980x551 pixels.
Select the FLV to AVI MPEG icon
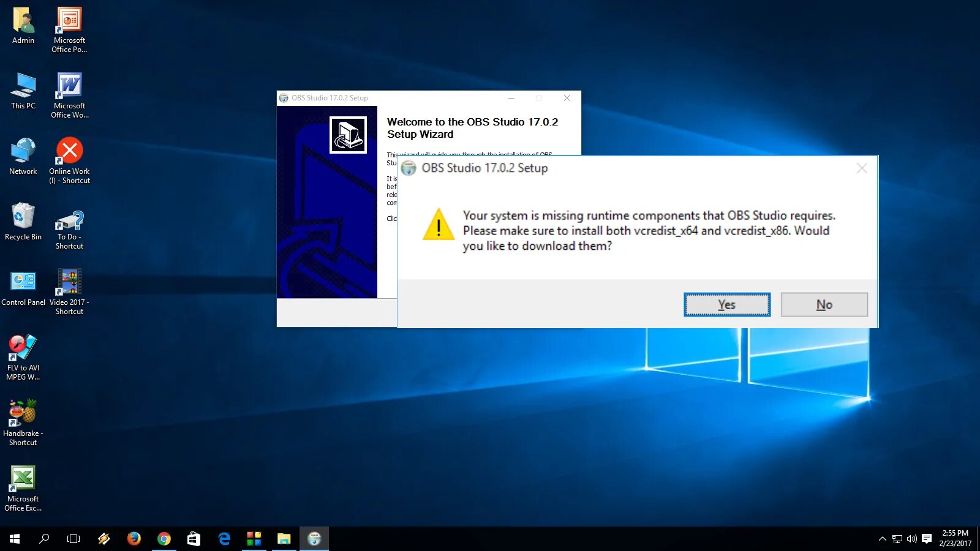pos(23,358)
